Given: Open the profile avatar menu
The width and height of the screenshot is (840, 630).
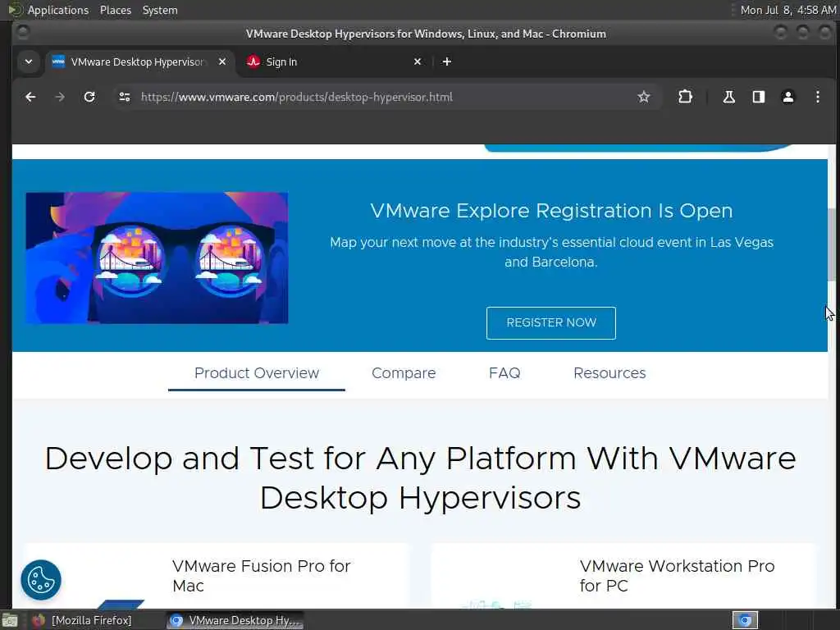Looking at the screenshot, I should coord(788,97).
